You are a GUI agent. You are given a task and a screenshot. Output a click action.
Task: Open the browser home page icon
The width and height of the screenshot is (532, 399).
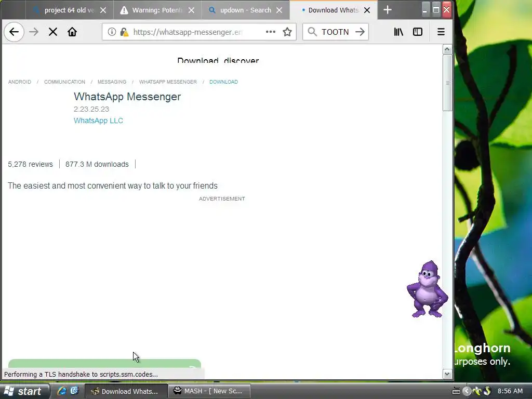tap(72, 32)
